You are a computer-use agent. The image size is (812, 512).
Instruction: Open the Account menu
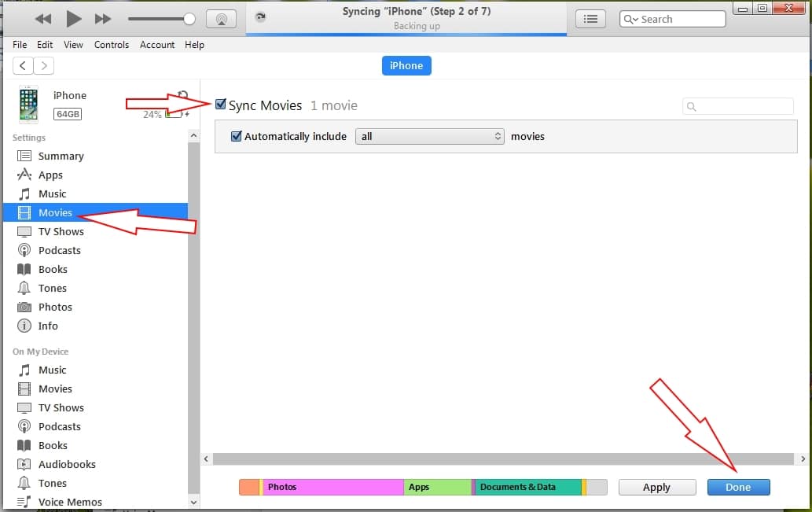click(x=157, y=45)
